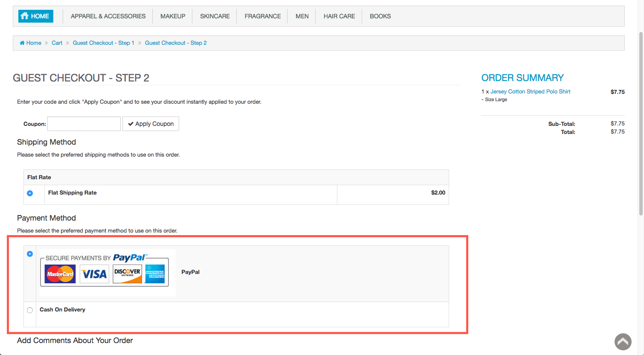Click the VISA card logo
This screenshot has width=644, height=355.
coord(94,274)
